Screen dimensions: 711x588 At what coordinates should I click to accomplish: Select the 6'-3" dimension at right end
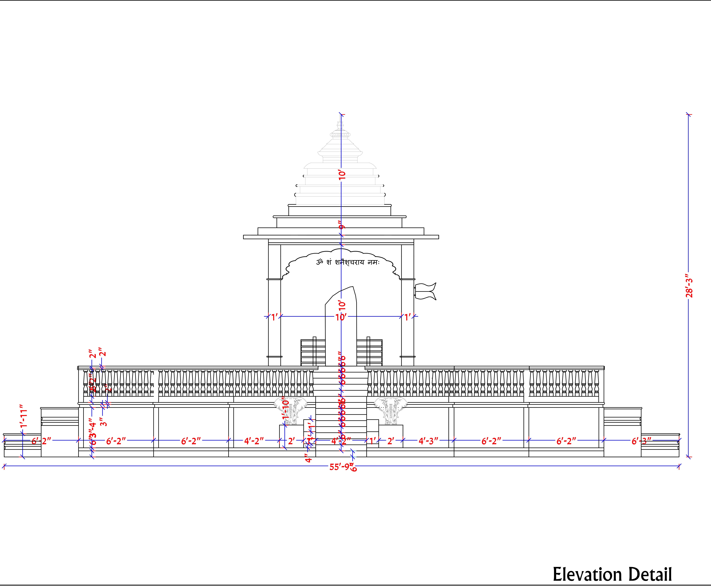pos(641,441)
